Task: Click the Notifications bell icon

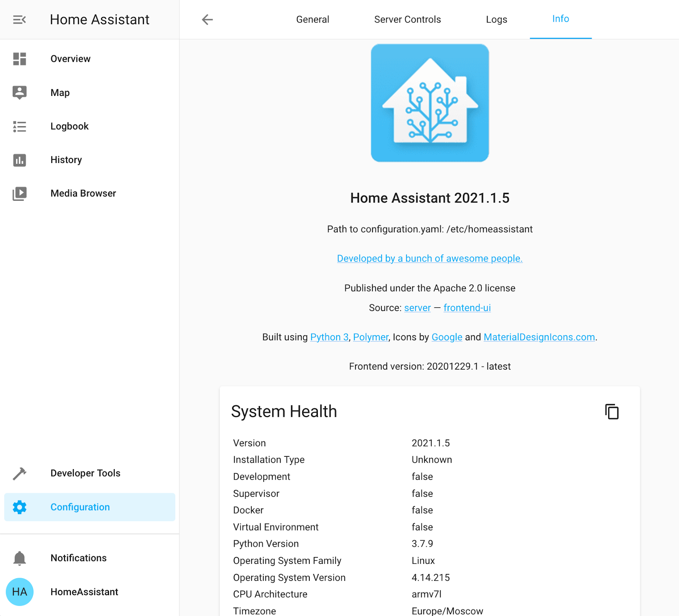Action: [20, 558]
